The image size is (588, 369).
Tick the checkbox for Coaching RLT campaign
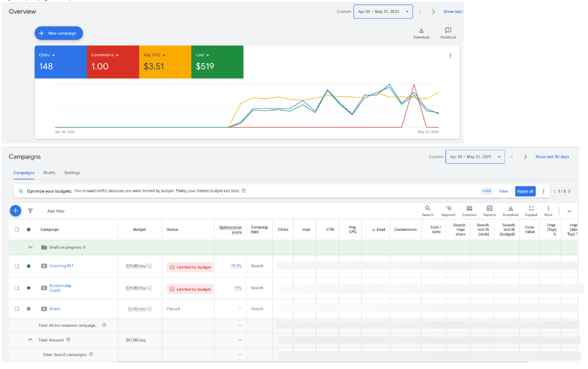pos(16,266)
